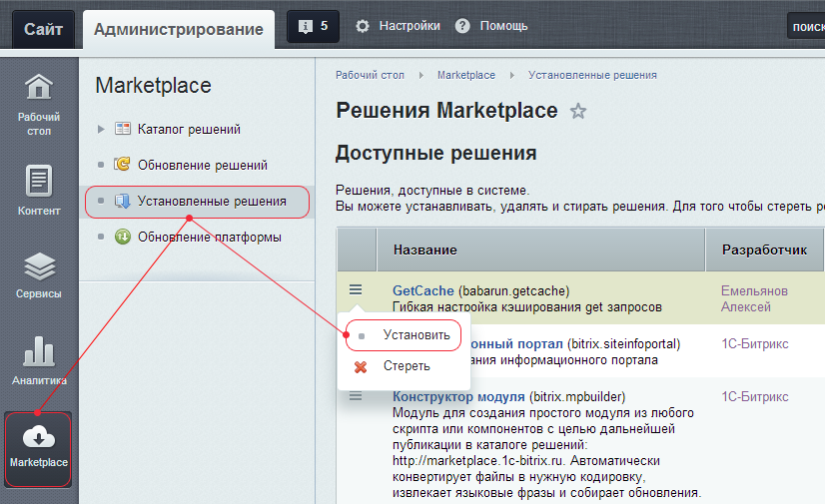Choose Установить from the context menu
825x504 pixels.
pyautogui.click(x=415, y=335)
